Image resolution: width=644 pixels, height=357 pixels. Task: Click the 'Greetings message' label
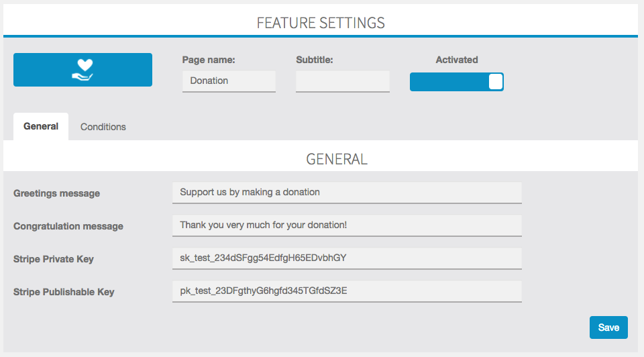(56, 193)
